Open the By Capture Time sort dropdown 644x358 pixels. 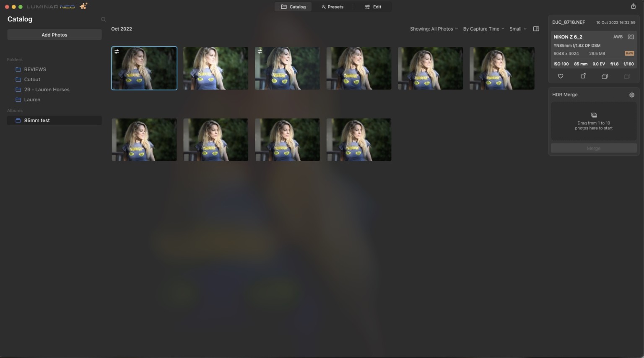click(483, 28)
